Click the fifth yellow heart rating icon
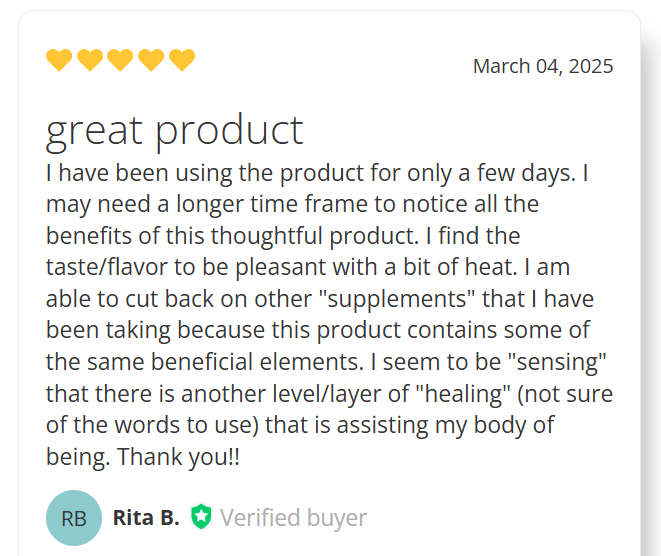Viewport: 661px width, 556px height. pos(182,60)
